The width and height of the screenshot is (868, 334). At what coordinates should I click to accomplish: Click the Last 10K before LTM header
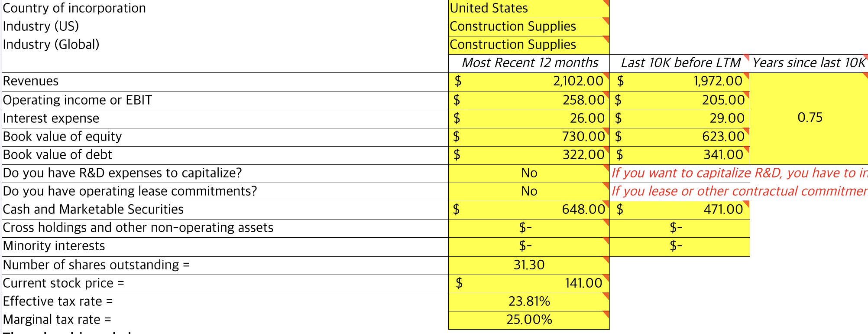[680, 63]
